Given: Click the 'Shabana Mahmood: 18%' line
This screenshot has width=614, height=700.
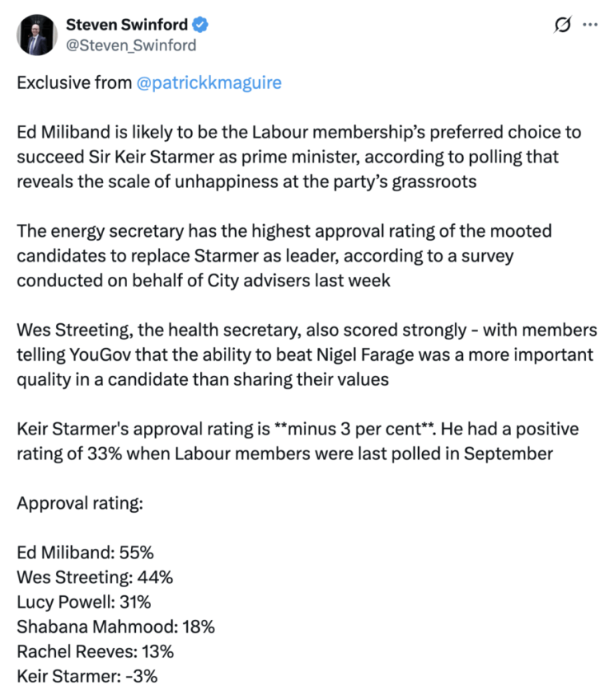Looking at the screenshot, I should (x=116, y=626).
